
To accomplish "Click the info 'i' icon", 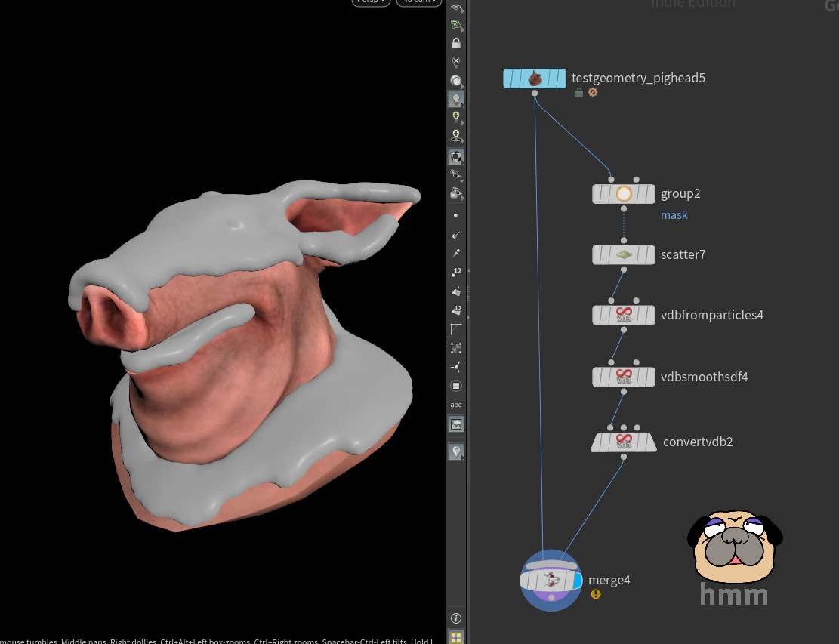I will tap(456, 618).
